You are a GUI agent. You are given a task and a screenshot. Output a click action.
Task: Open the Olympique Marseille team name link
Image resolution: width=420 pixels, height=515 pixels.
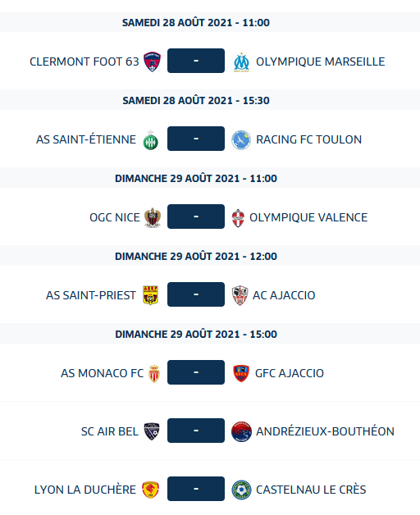point(321,62)
